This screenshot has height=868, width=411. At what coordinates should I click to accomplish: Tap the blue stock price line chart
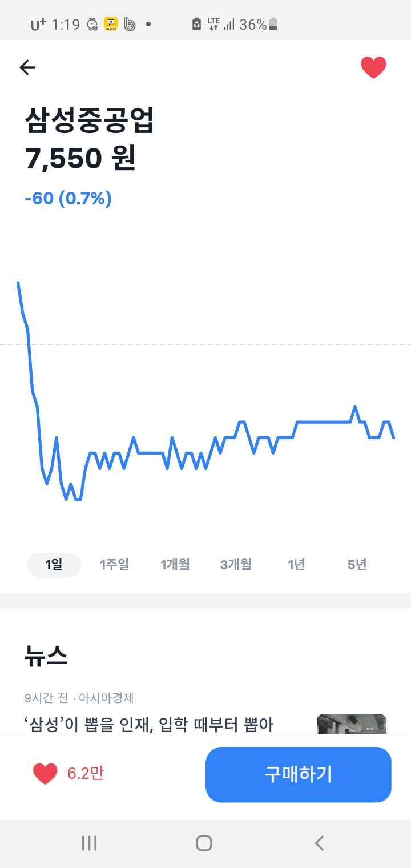click(205, 391)
